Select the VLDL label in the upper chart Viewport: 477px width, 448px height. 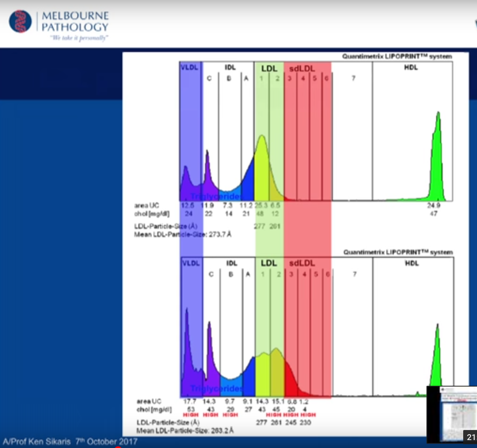tap(189, 67)
